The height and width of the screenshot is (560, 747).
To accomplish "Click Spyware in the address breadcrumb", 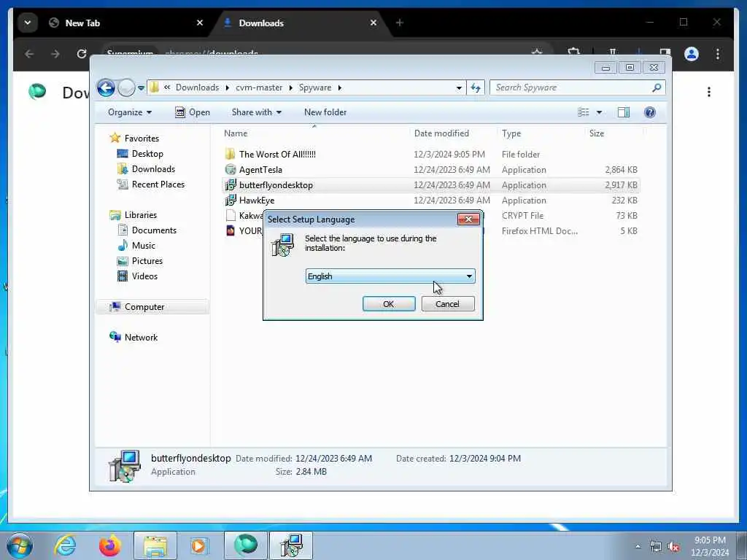I will [315, 87].
